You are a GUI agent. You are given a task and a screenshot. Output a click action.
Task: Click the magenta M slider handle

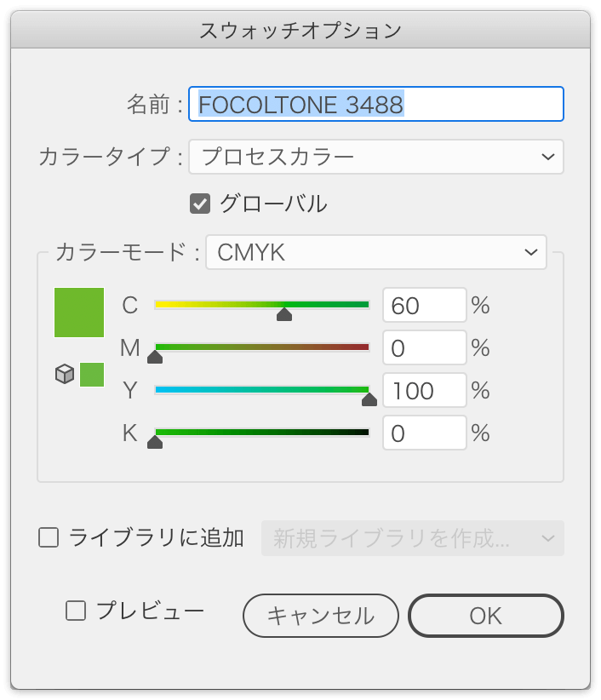coord(155,358)
